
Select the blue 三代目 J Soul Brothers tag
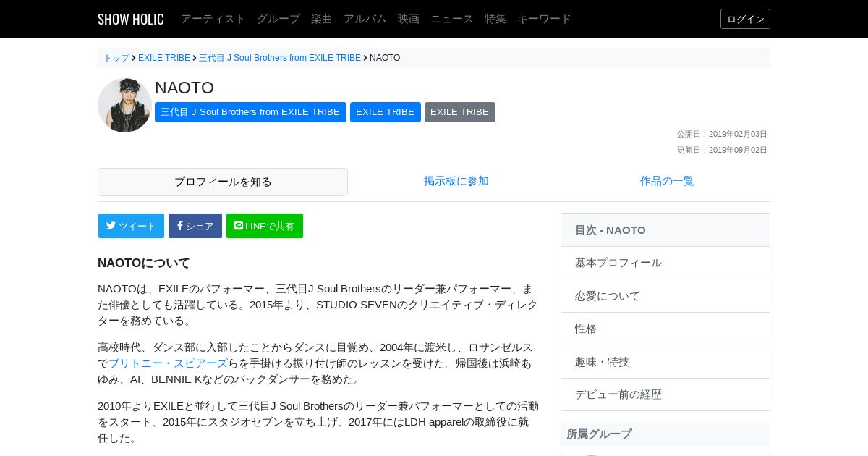250,112
